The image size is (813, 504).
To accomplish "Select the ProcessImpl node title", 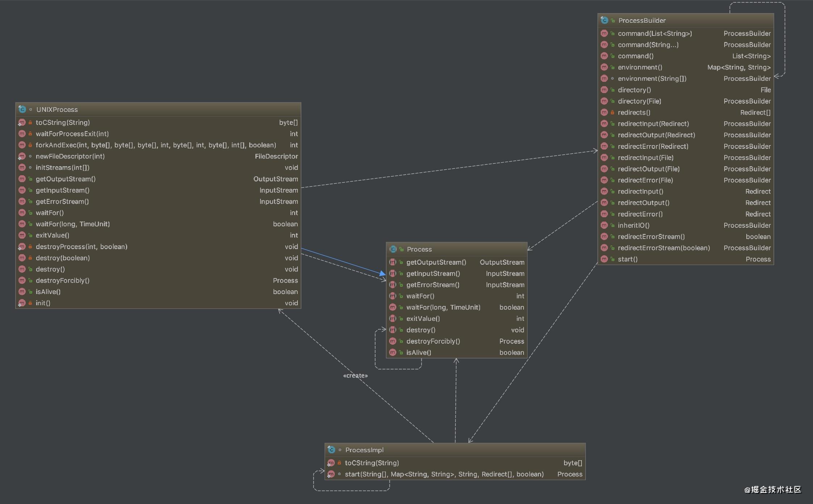I will [x=364, y=450].
